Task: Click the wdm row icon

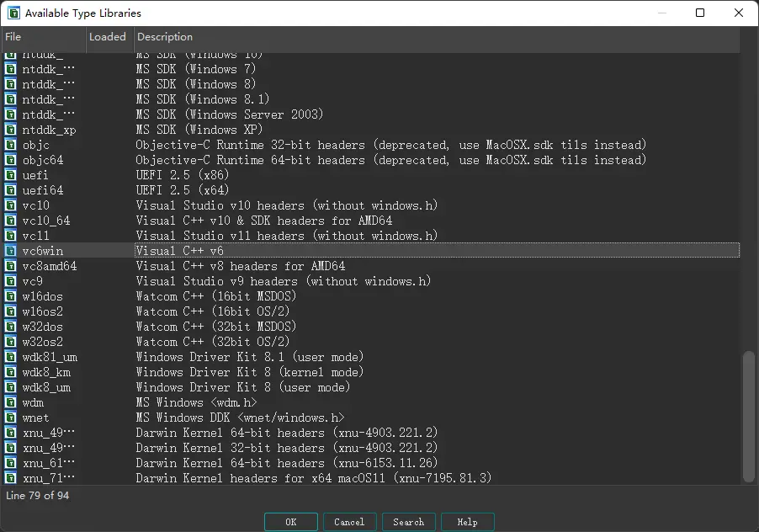Action: point(10,402)
